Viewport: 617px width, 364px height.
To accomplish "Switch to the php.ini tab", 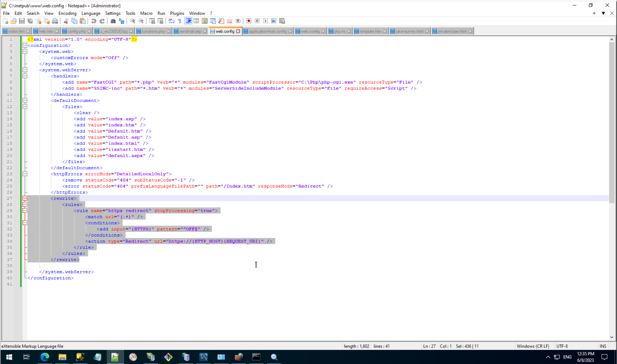I will click(339, 31).
